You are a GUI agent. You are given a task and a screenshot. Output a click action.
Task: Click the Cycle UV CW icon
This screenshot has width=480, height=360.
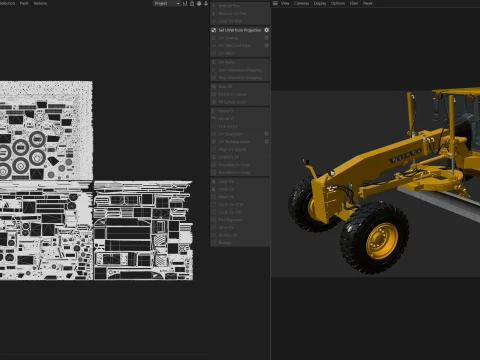tap(214, 212)
